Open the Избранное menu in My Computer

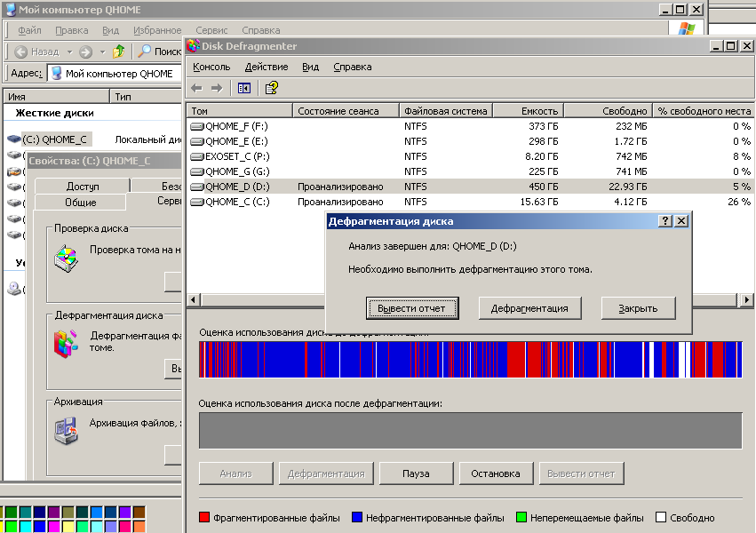(157, 30)
